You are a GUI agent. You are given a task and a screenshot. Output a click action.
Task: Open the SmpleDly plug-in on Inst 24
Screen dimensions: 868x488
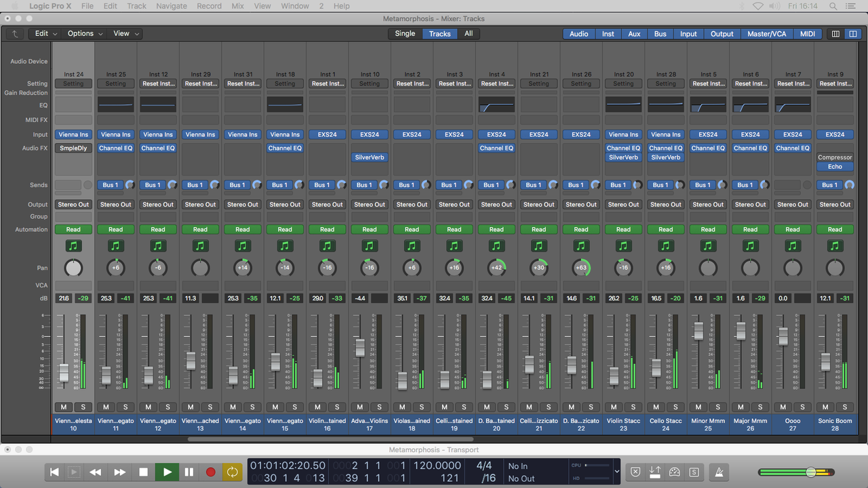click(73, 148)
